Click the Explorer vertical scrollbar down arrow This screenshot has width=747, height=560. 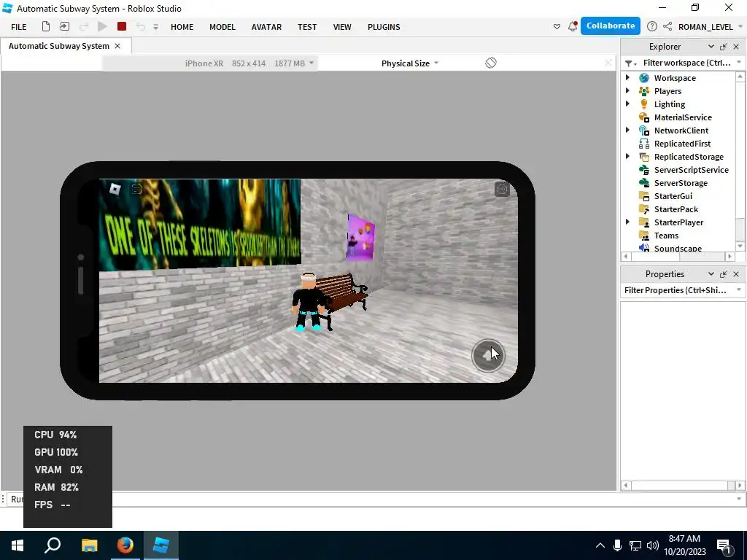click(x=740, y=246)
